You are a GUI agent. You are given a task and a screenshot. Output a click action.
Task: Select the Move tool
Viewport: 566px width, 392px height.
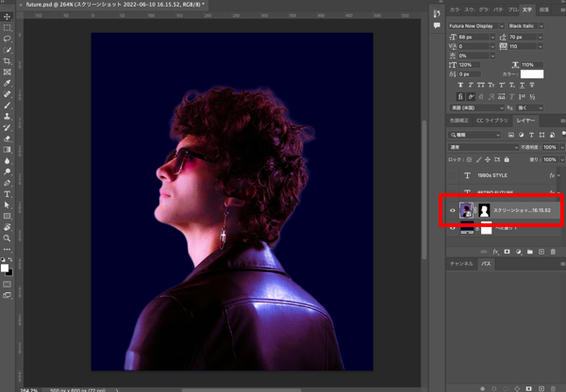tap(7, 17)
